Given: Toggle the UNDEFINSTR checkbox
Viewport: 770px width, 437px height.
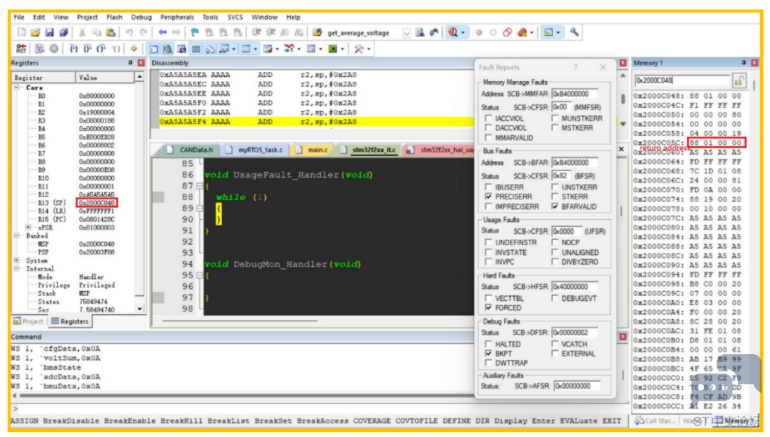Looking at the screenshot, I should pyautogui.click(x=489, y=242).
